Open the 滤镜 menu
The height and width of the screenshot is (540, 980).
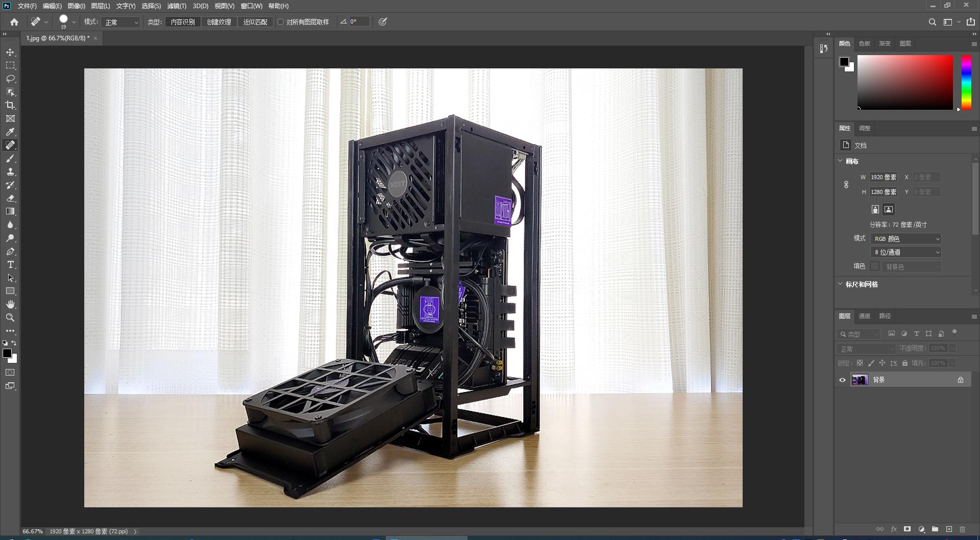(x=176, y=6)
